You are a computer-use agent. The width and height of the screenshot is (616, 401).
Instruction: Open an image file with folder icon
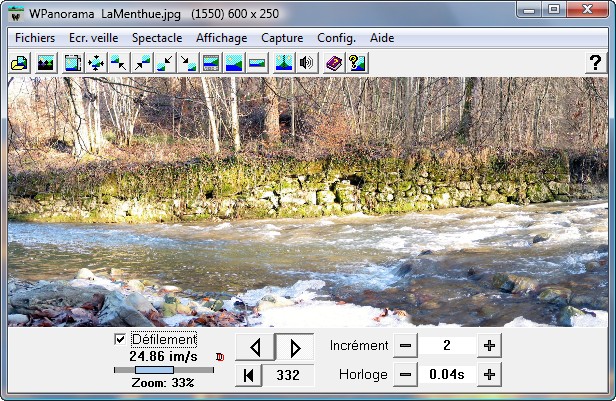pos(20,63)
